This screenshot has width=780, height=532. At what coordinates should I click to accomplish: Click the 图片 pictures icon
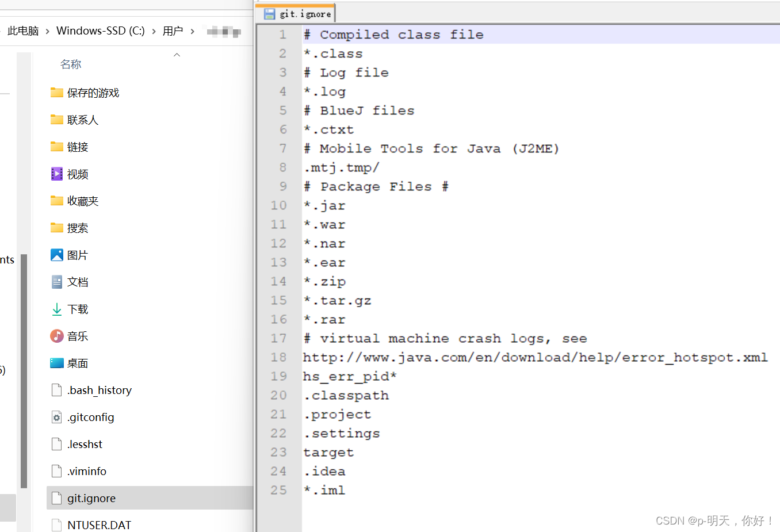click(x=56, y=255)
